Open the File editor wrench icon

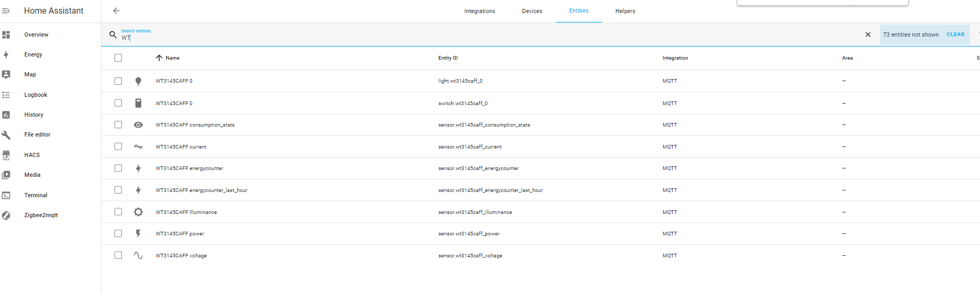click(6, 135)
